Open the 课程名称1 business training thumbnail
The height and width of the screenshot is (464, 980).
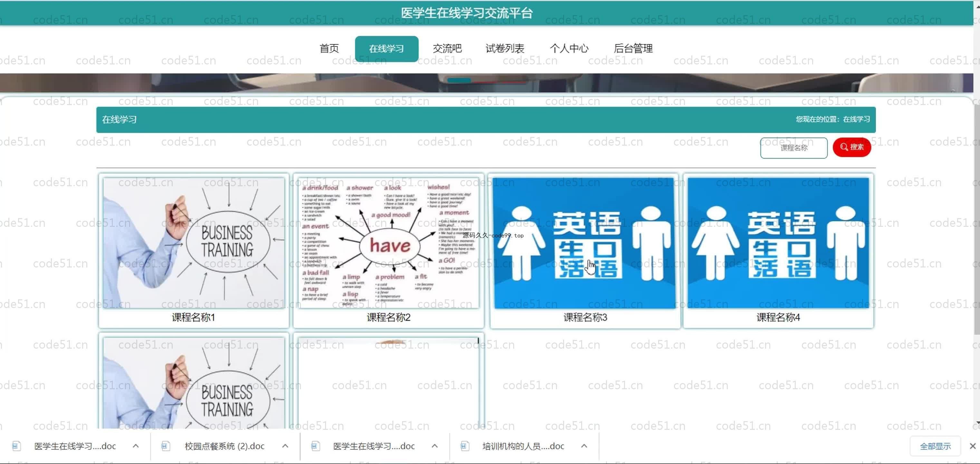tap(194, 243)
